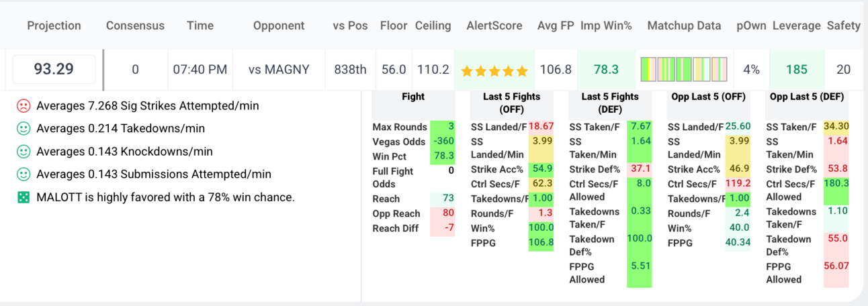Edit the 93.29 projection field
This screenshot has height=306, width=868.
54,69
